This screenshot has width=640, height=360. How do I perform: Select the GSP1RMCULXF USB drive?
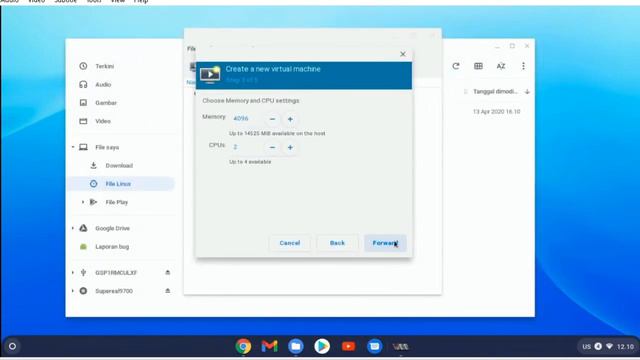(x=116, y=273)
